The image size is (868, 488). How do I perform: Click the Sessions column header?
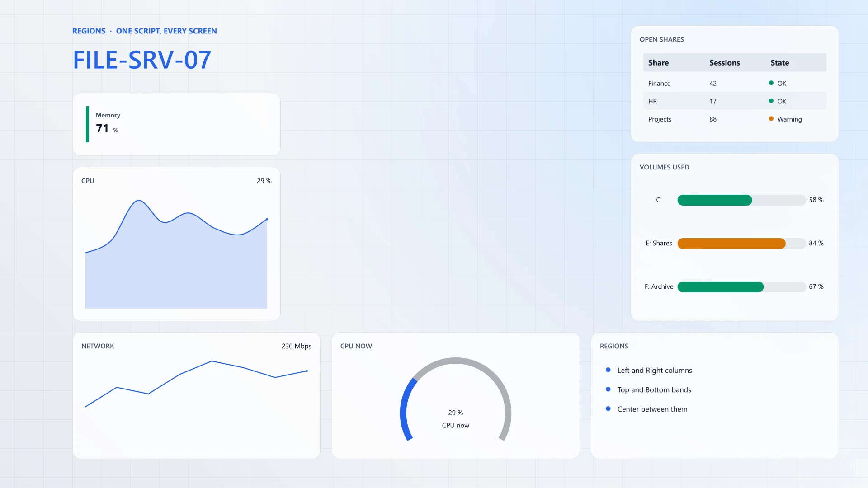point(724,63)
